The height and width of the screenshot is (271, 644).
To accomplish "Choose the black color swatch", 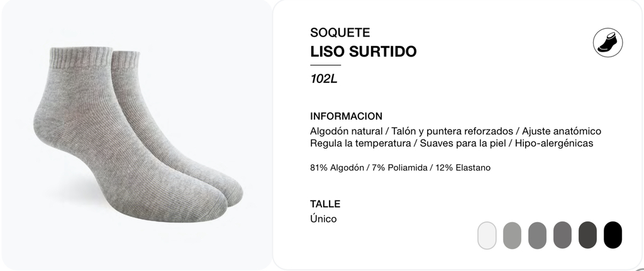I will (613, 235).
